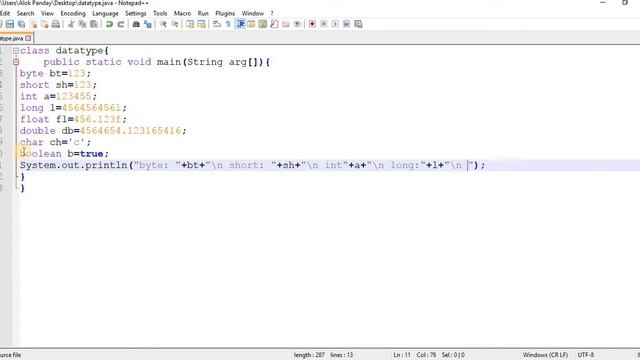
Task: Open the user defined language icon
Action: [251, 24]
